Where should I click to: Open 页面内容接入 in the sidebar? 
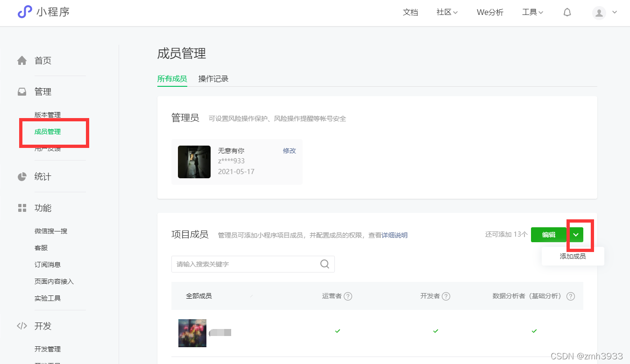[x=54, y=281]
